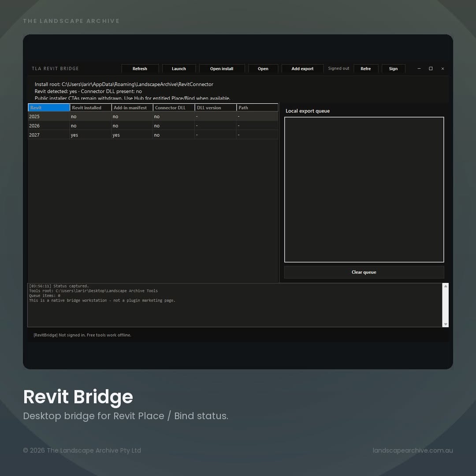Click the log scrollbar up arrow
The height and width of the screenshot is (476, 476).
coord(446,286)
